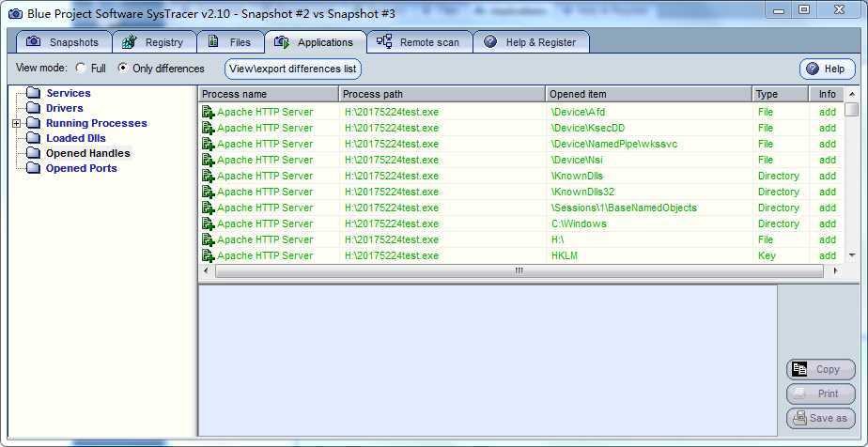Click the horizontal scrollbar right arrow

click(835, 271)
